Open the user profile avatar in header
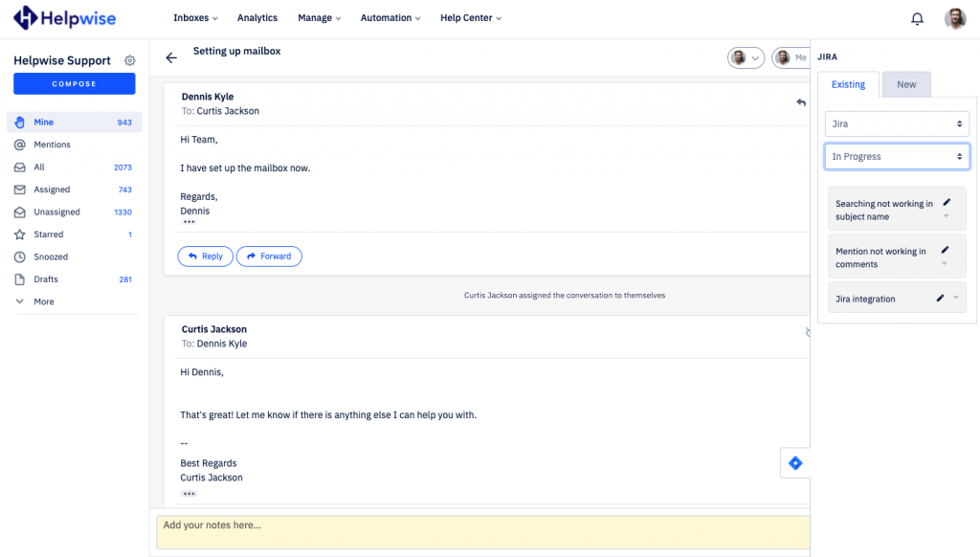This screenshot has width=980, height=557. point(955,19)
